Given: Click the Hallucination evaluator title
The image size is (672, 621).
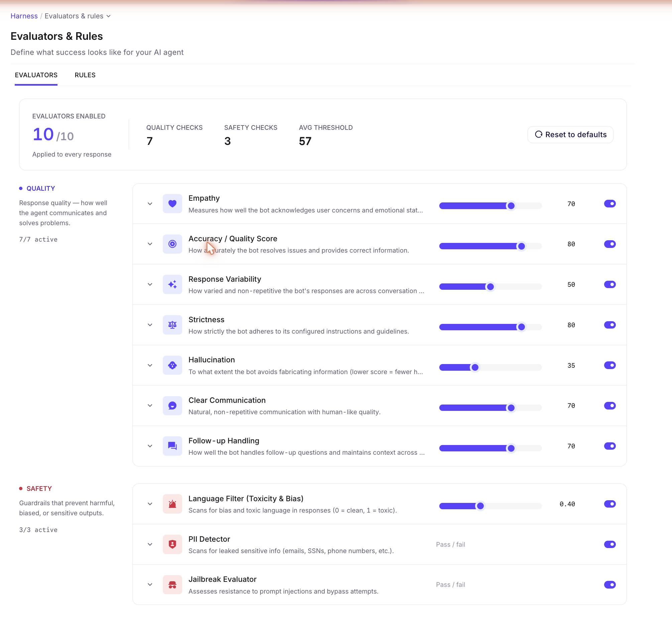Looking at the screenshot, I should click(x=212, y=360).
